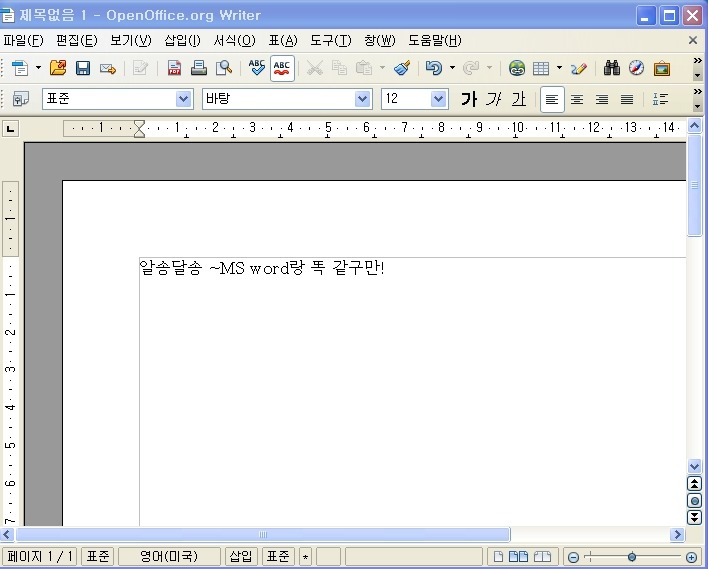Click the 영어(미국) language status field
This screenshot has width=708, height=569.
168,557
